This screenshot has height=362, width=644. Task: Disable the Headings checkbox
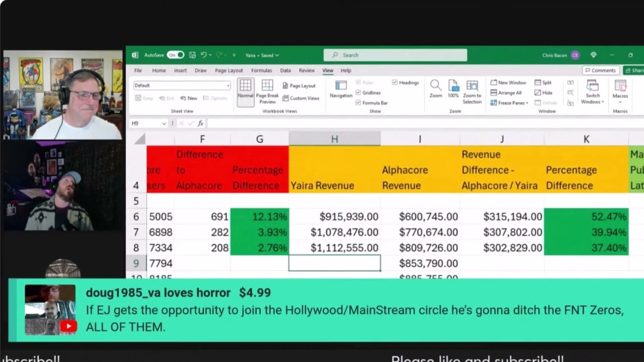click(x=395, y=82)
